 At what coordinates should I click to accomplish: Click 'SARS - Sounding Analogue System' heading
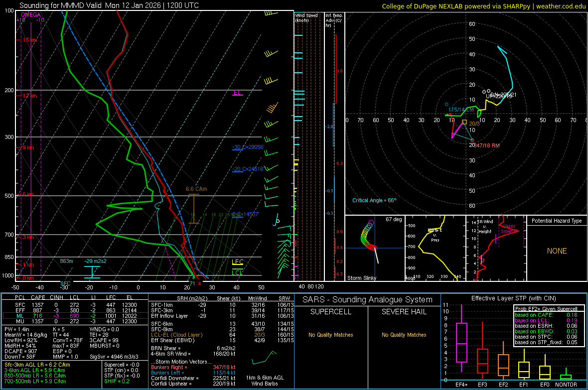(x=367, y=300)
